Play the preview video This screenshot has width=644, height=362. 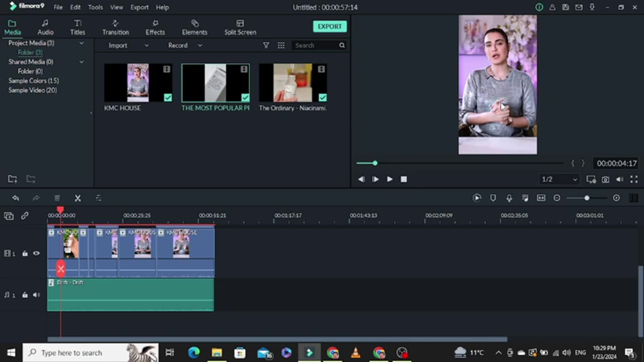[x=389, y=179]
